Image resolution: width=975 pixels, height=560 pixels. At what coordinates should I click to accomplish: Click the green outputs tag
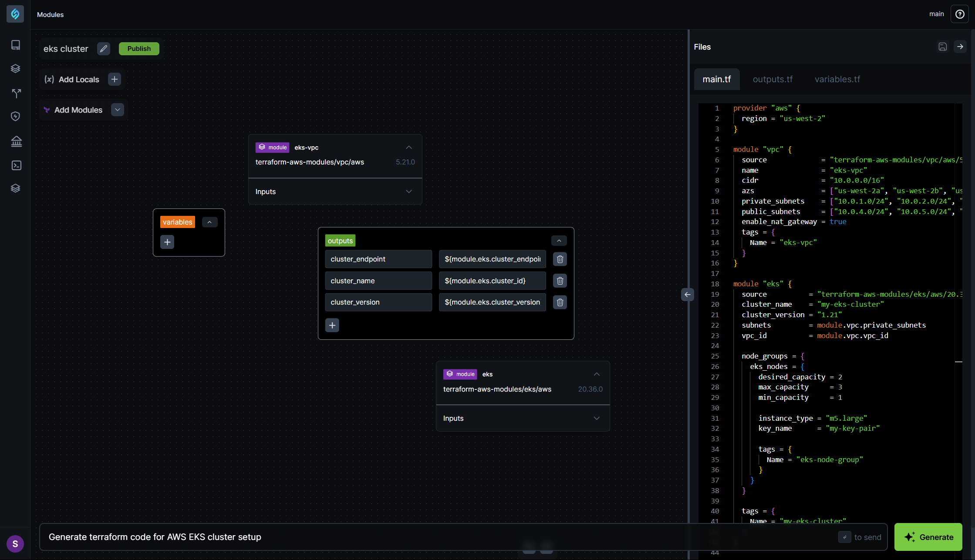tap(340, 241)
